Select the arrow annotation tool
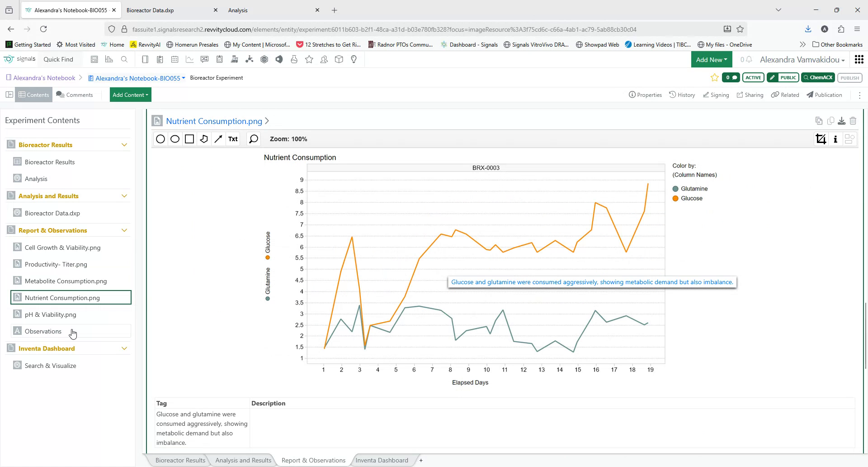Screen dimensions: 868x467 [x=218, y=139]
